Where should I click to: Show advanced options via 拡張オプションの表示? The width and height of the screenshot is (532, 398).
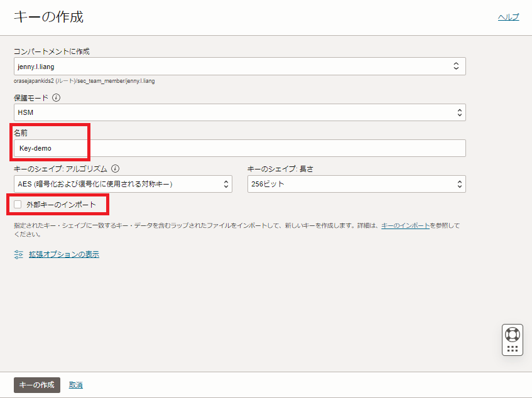(63, 254)
